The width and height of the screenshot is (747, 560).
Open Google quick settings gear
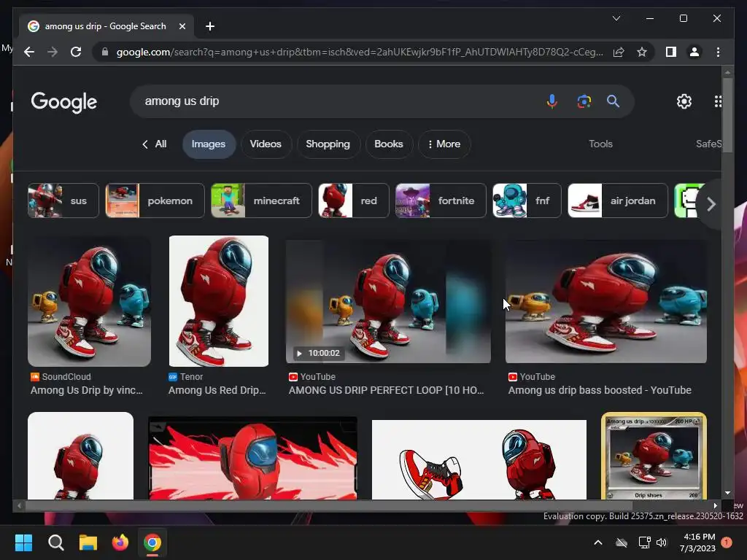[684, 101]
